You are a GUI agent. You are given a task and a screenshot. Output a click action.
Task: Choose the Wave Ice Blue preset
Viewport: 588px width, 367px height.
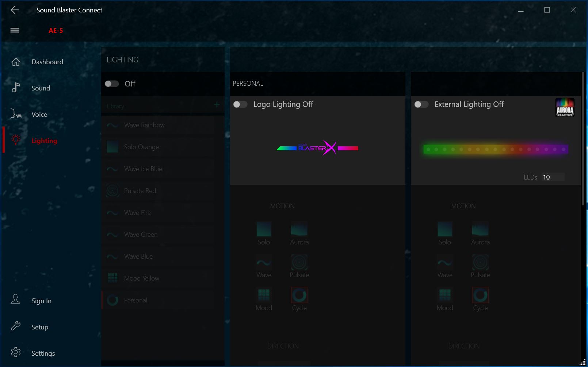pyautogui.click(x=159, y=169)
